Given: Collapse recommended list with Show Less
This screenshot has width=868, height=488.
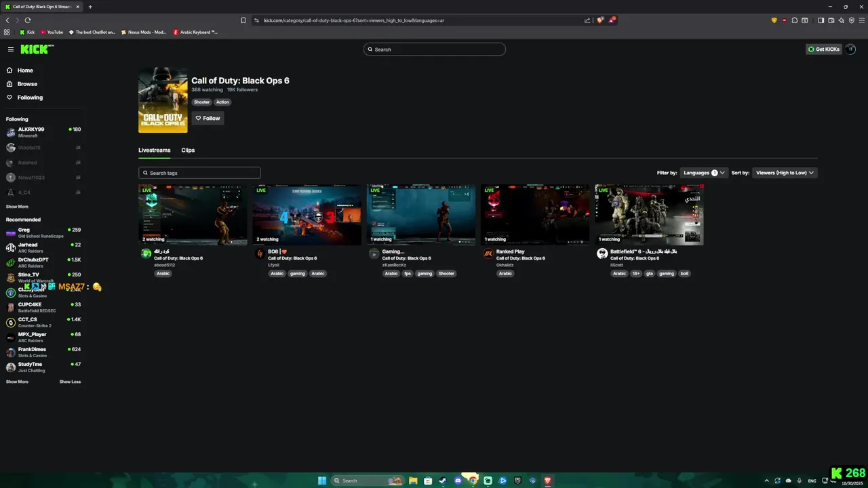Looking at the screenshot, I should pyautogui.click(x=70, y=382).
